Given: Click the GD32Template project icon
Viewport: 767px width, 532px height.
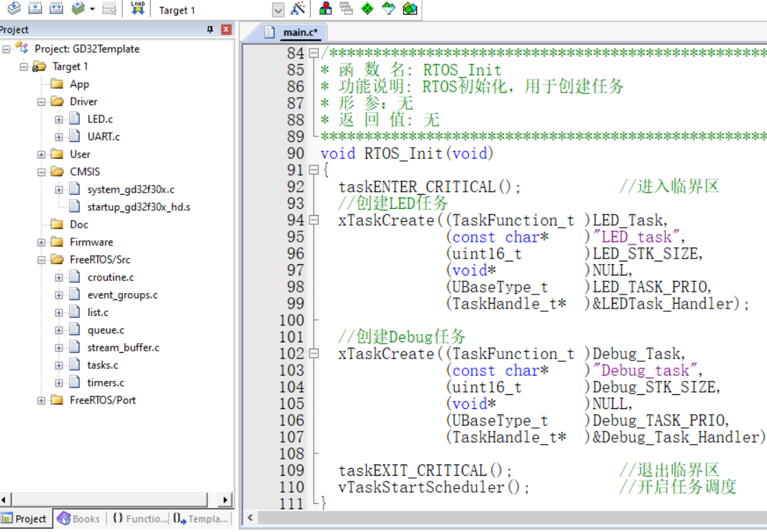Looking at the screenshot, I should 22,48.
